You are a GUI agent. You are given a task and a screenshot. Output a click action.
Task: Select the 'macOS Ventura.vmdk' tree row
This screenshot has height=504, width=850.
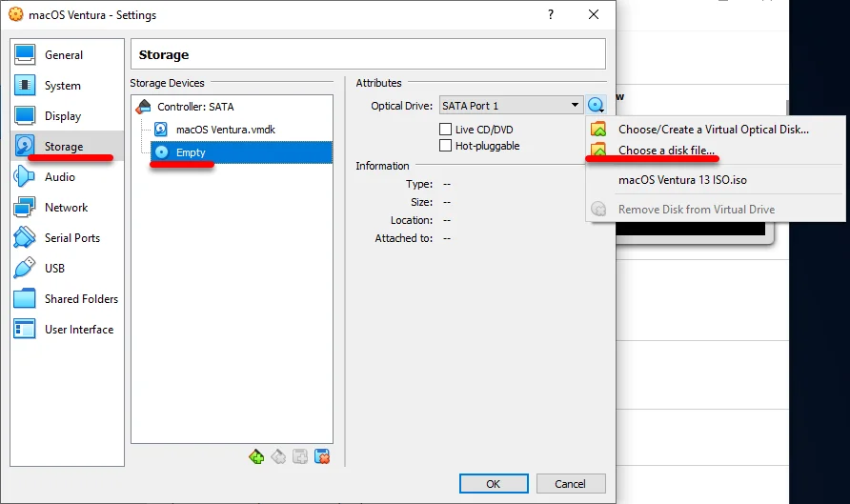click(232, 129)
